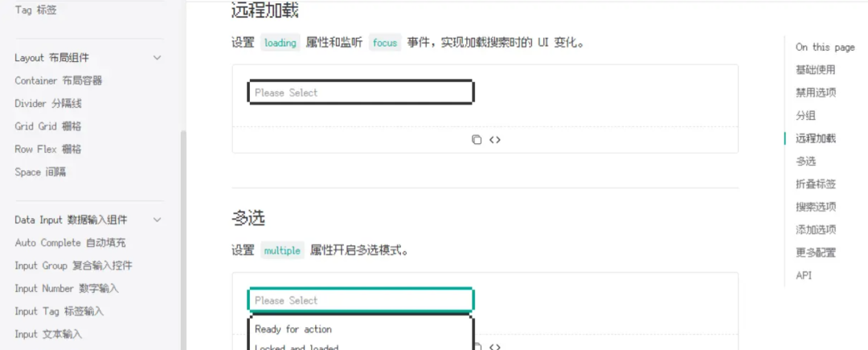Open Space 间隔 page
Viewport: 868px width, 350px height.
click(x=40, y=171)
